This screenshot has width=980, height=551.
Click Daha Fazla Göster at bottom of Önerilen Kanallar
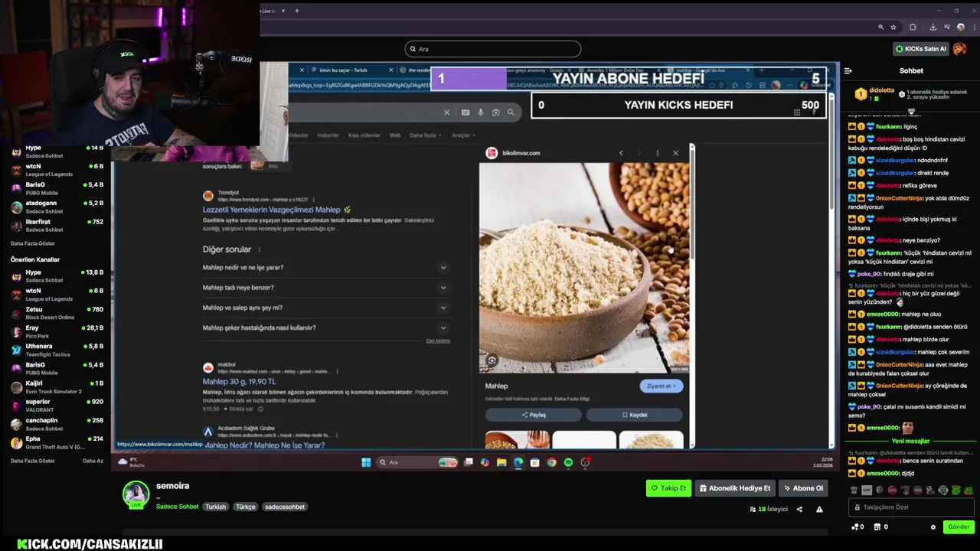click(x=33, y=461)
